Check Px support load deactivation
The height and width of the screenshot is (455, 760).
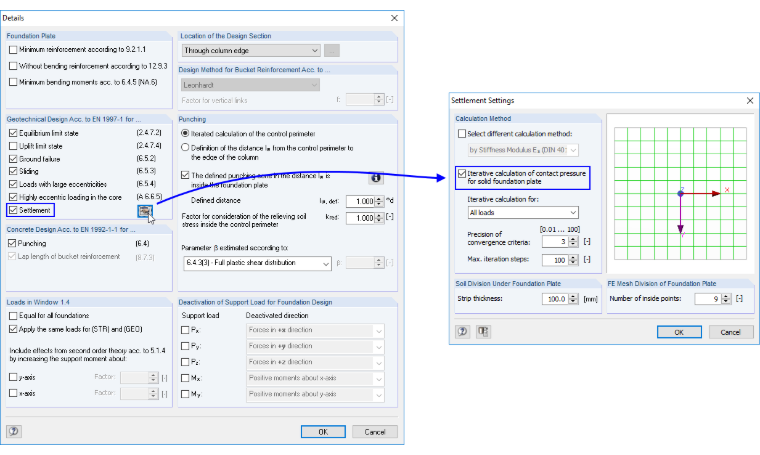tap(185, 330)
